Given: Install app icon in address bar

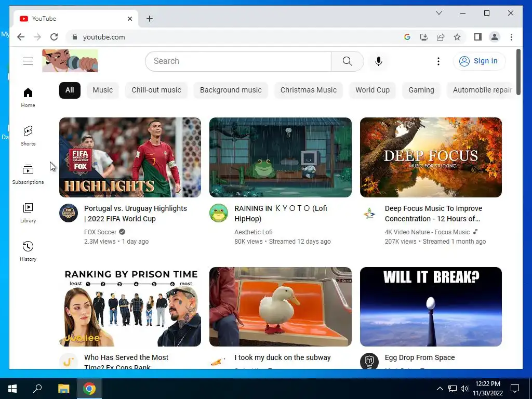Looking at the screenshot, I should (424, 37).
